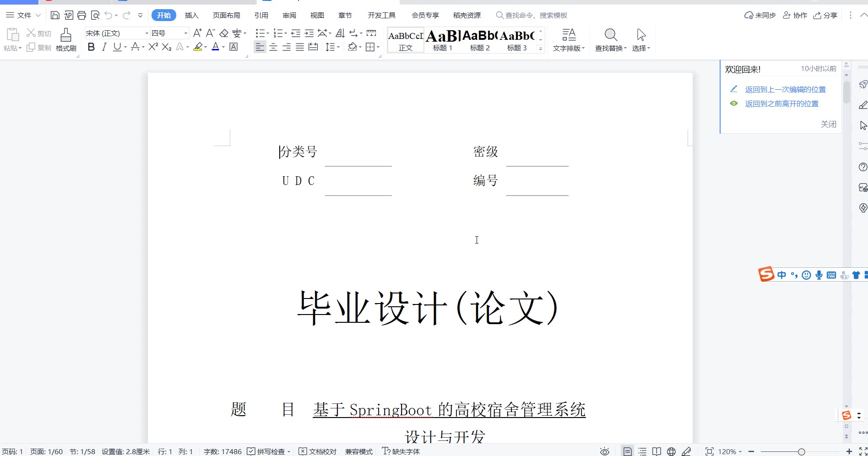Toggle Italic formatting
Image resolution: width=868 pixels, height=456 pixels.
104,47
